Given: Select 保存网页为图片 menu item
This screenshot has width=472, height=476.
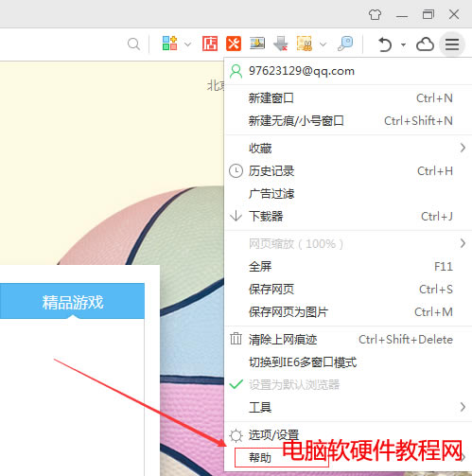Looking at the screenshot, I should [x=348, y=312].
